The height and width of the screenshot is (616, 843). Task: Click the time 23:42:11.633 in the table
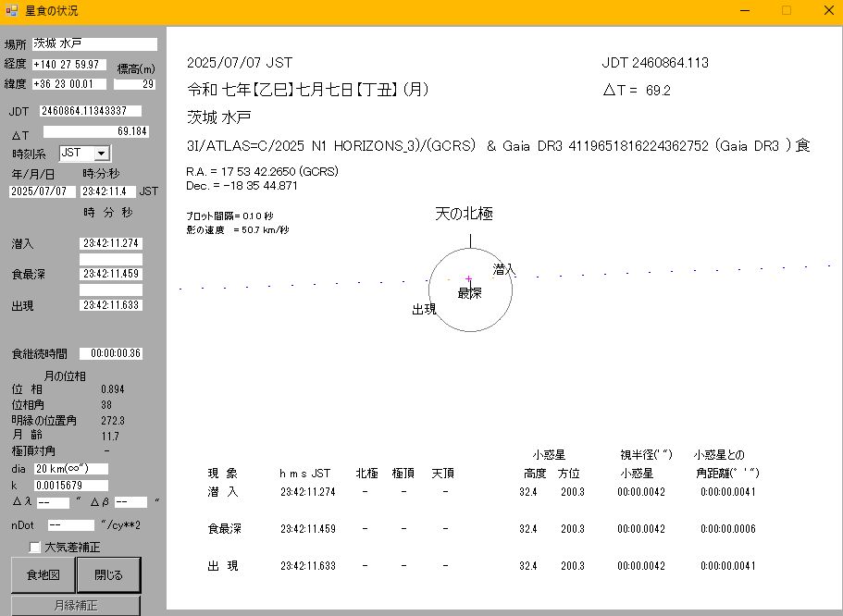click(308, 566)
